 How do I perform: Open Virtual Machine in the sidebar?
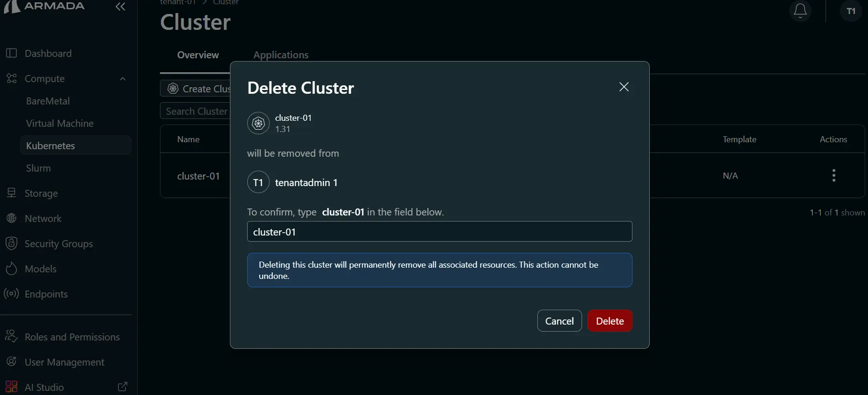pos(60,124)
